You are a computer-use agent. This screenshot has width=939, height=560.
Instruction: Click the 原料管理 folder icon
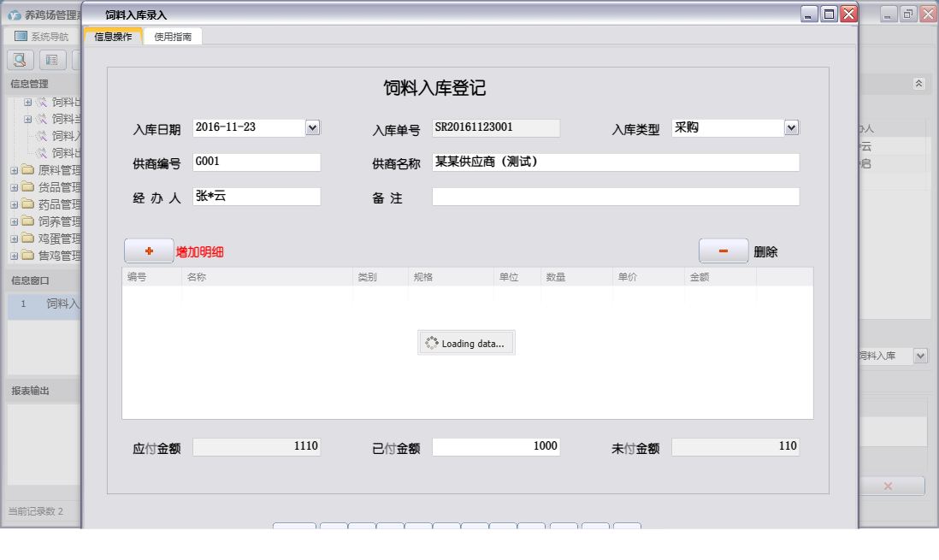pyautogui.click(x=28, y=170)
